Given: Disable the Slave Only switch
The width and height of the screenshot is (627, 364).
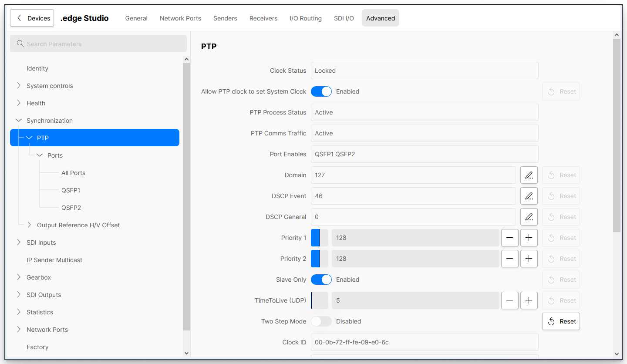Looking at the screenshot, I should coord(321,280).
